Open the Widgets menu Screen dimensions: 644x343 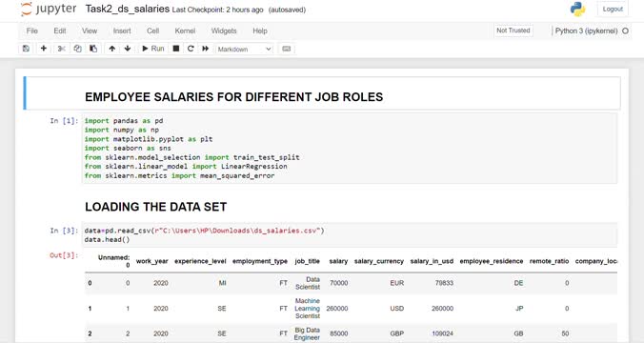[224, 30]
